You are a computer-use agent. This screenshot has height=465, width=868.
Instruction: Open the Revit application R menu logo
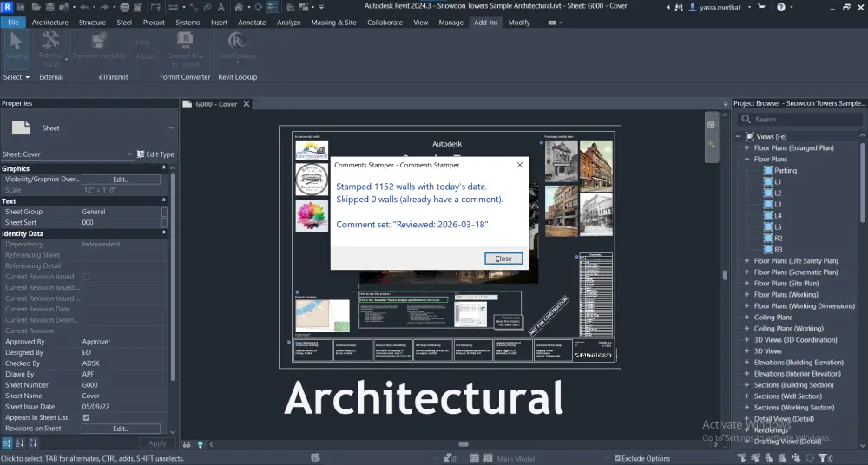7,7
